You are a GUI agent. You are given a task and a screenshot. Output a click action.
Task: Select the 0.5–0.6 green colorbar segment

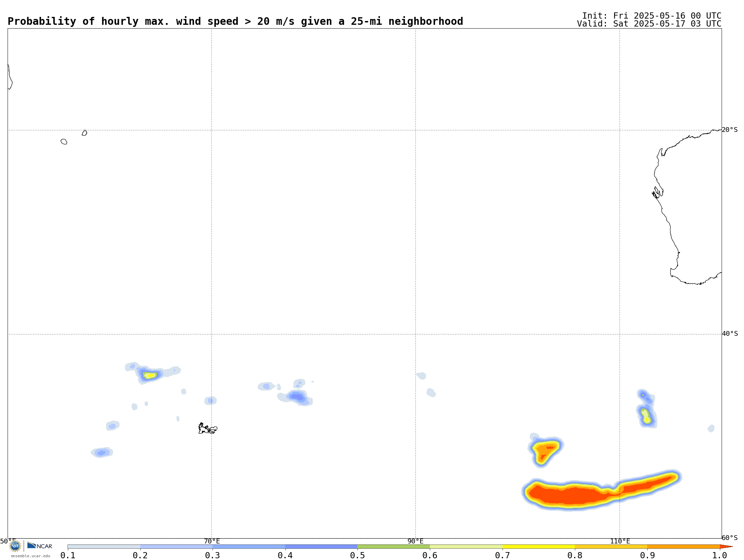[394, 547]
